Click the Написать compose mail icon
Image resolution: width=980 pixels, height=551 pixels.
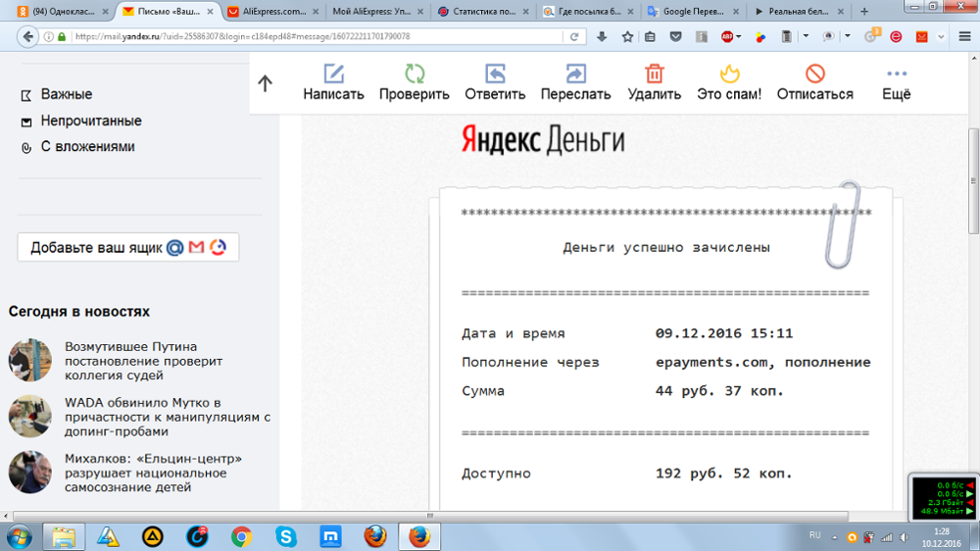(334, 74)
